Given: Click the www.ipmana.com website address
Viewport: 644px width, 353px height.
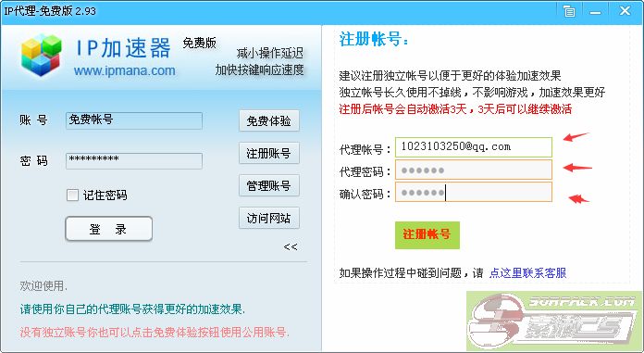Looking at the screenshot, I should pos(124,70).
